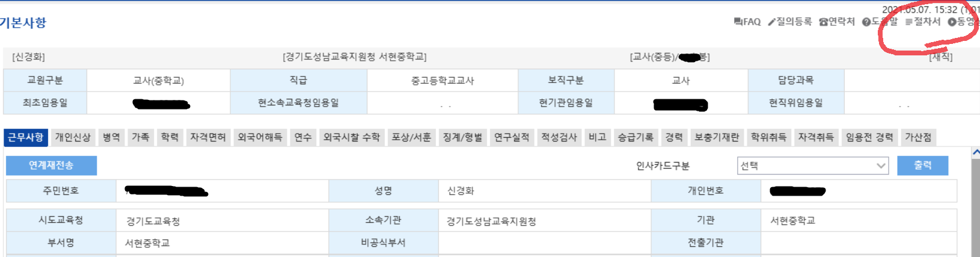Click the 연계재전송 button

point(51,166)
